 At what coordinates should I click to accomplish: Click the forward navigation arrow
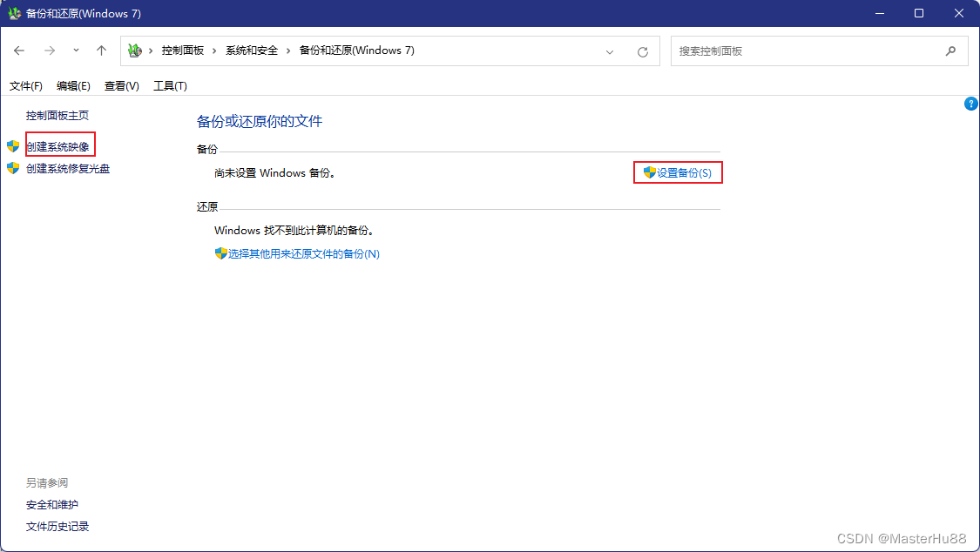50,50
